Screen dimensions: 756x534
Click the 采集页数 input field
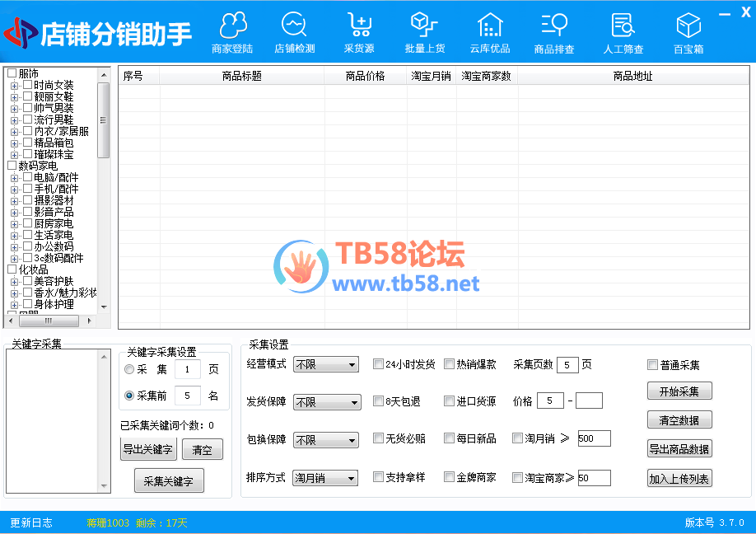(x=567, y=365)
